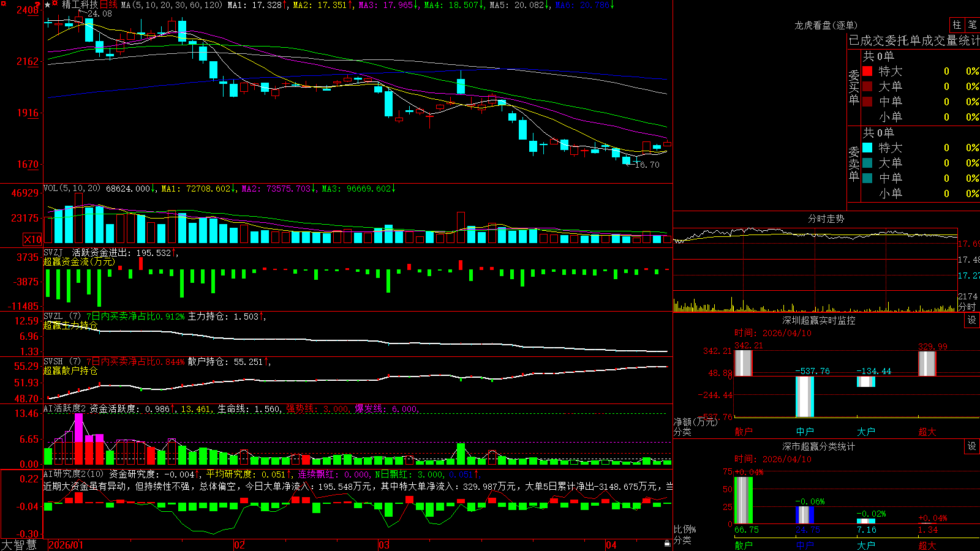Viewport: 980px width, 551px height.
Task: Click the 66.75 散户 proportion bar
Action: [x=743, y=500]
